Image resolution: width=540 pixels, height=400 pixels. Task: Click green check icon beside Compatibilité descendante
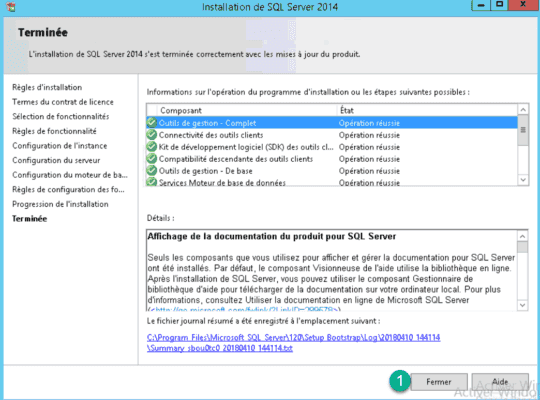152,159
